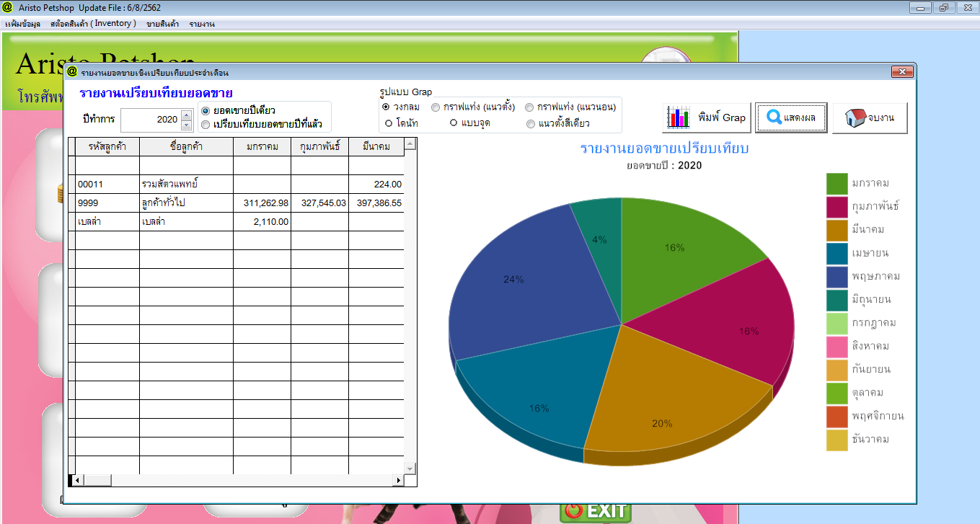Select the value cell 2,110.00

[262, 222]
